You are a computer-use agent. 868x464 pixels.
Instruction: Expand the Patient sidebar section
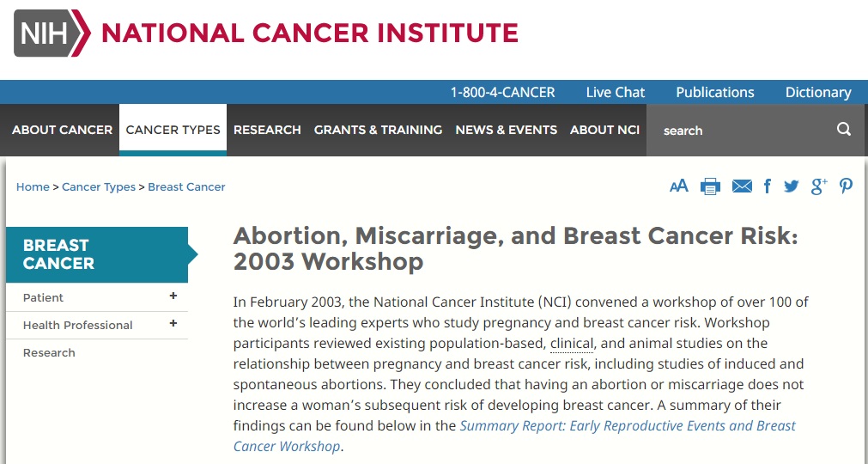point(173,296)
